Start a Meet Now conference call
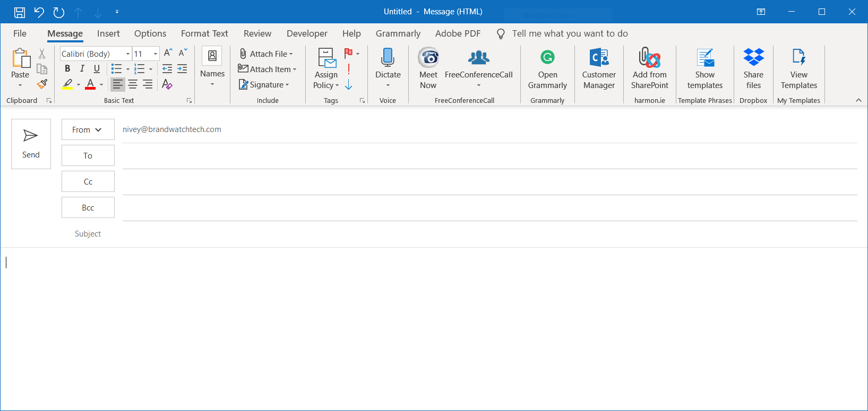Viewport: 868px width, 411px height. click(428, 68)
